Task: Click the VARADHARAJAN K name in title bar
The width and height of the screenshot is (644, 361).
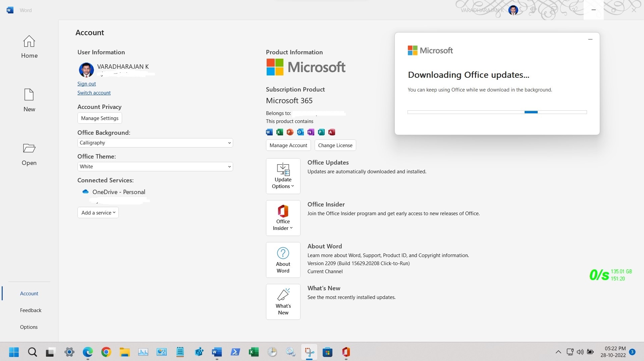Action: 482,10
